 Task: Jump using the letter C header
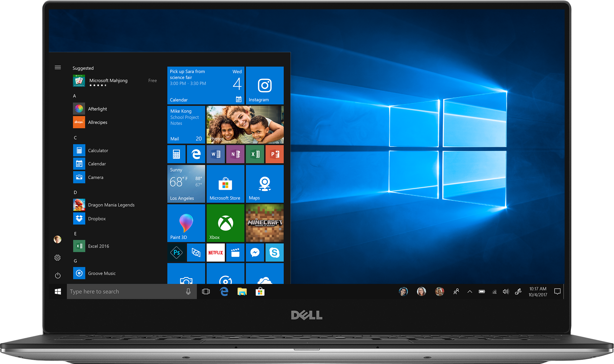pyautogui.click(x=75, y=138)
